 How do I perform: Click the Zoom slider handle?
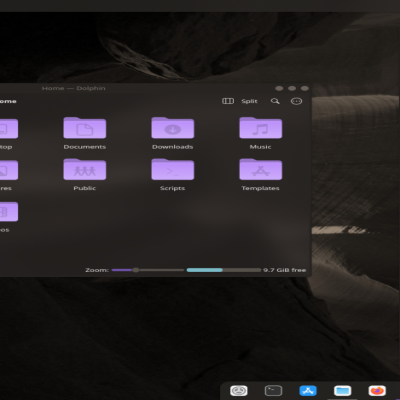(136, 270)
